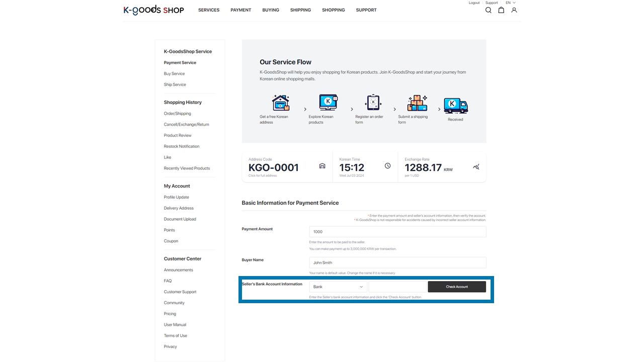Click the Logout link
Image resolution: width=644 pixels, height=362 pixels.
(x=474, y=3)
